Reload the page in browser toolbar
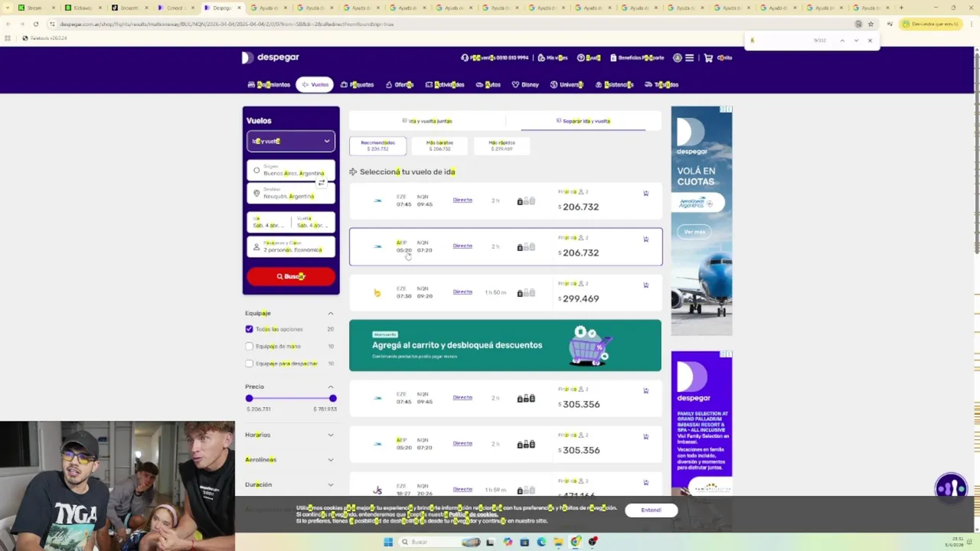Image resolution: width=980 pixels, height=551 pixels. point(35,24)
